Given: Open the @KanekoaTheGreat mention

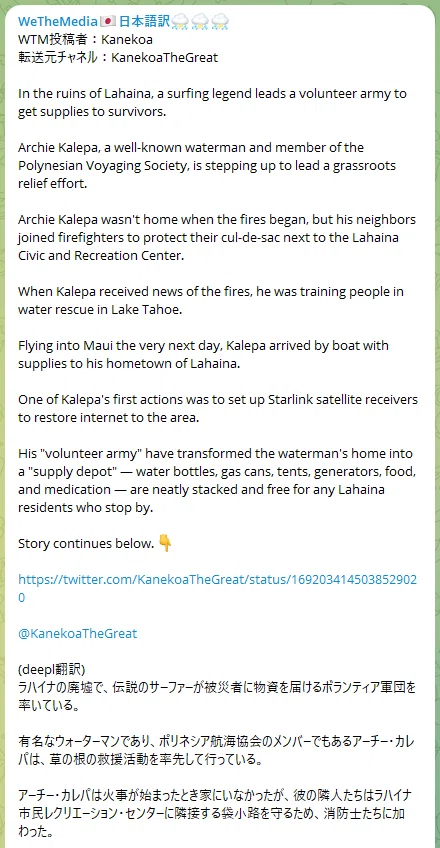Looking at the screenshot, I should pos(77,633).
